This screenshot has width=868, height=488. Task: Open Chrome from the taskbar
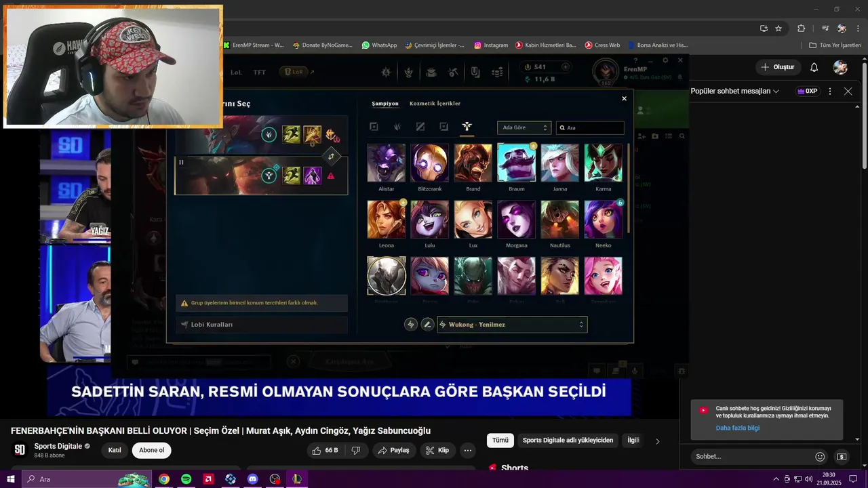coord(164,479)
